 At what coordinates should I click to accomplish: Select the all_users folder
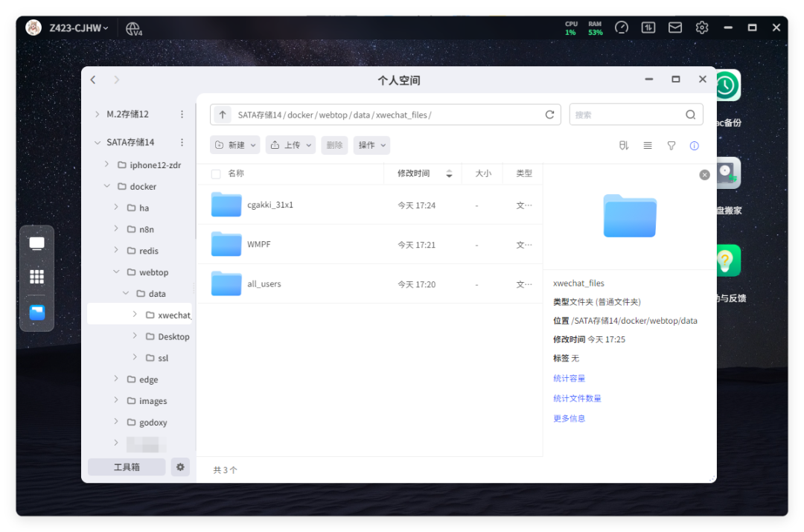coord(370,283)
